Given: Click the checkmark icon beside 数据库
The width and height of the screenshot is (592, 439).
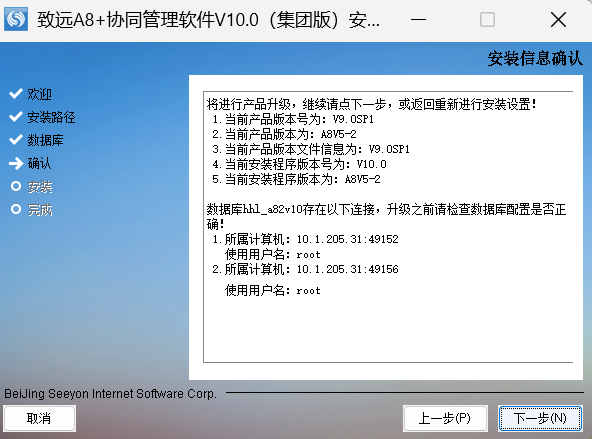Looking at the screenshot, I should 15,140.
